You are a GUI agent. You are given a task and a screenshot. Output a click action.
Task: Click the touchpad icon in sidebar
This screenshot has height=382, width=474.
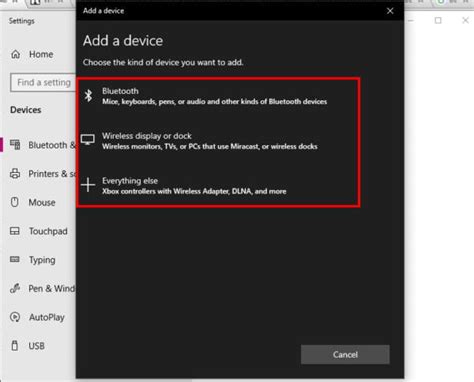point(15,231)
